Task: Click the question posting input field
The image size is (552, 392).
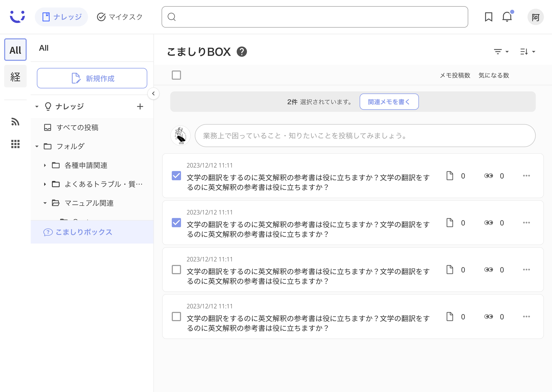Action: 364,136
